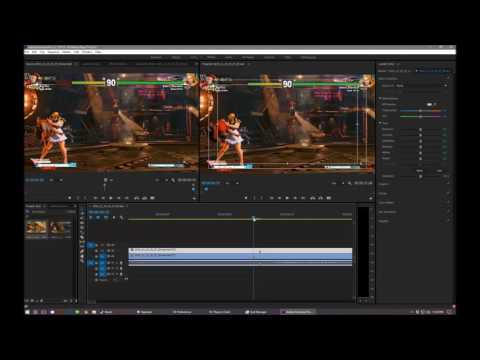Add marker in the Program monitor

pyautogui.click(x=246, y=198)
